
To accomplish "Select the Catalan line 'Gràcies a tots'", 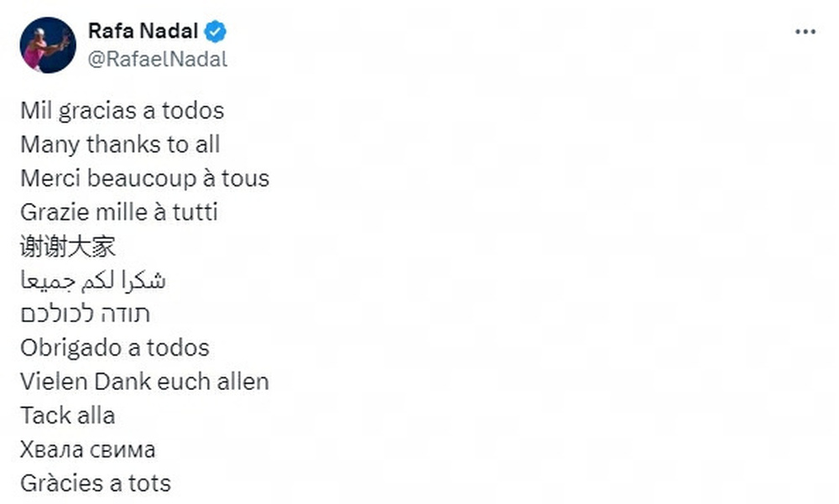I will [95, 483].
